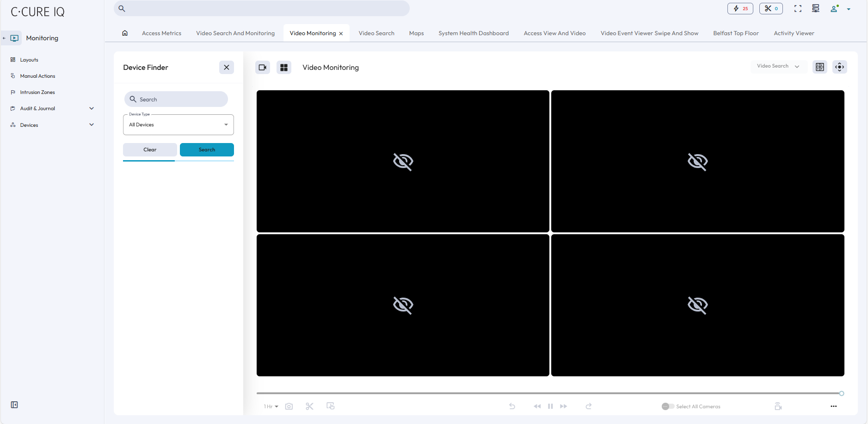Enter fullscreen mode from the top toolbar

pos(798,8)
